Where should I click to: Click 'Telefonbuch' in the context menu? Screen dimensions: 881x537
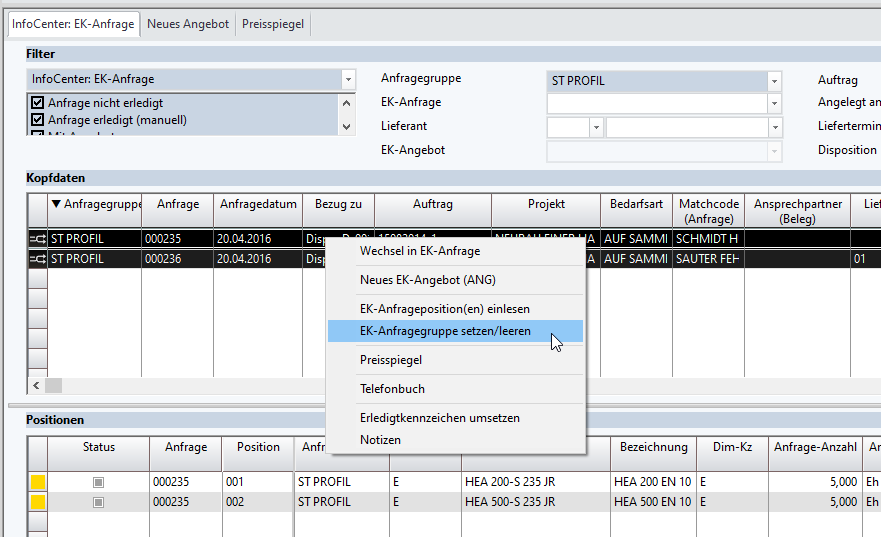click(392, 389)
